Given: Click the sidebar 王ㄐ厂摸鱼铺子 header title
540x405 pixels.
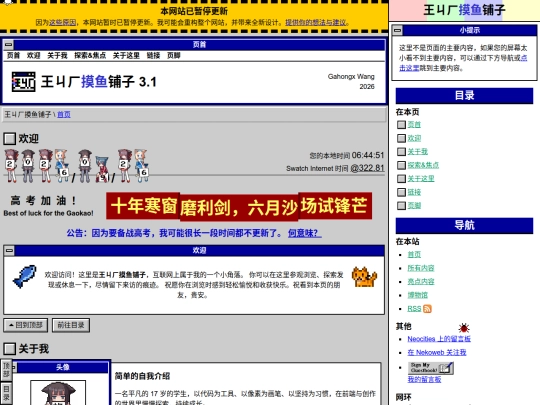Looking at the screenshot, I should (x=464, y=10).
